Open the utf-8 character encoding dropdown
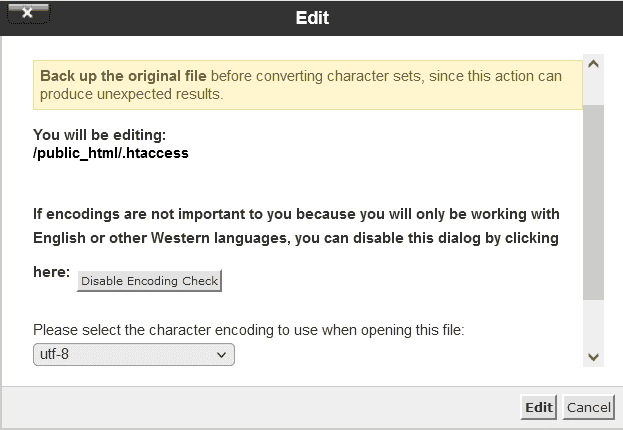The width and height of the screenshot is (623, 430). click(133, 354)
